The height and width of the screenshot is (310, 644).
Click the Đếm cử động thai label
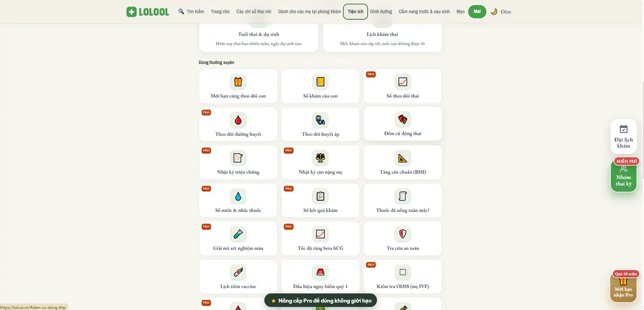pos(403,133)
